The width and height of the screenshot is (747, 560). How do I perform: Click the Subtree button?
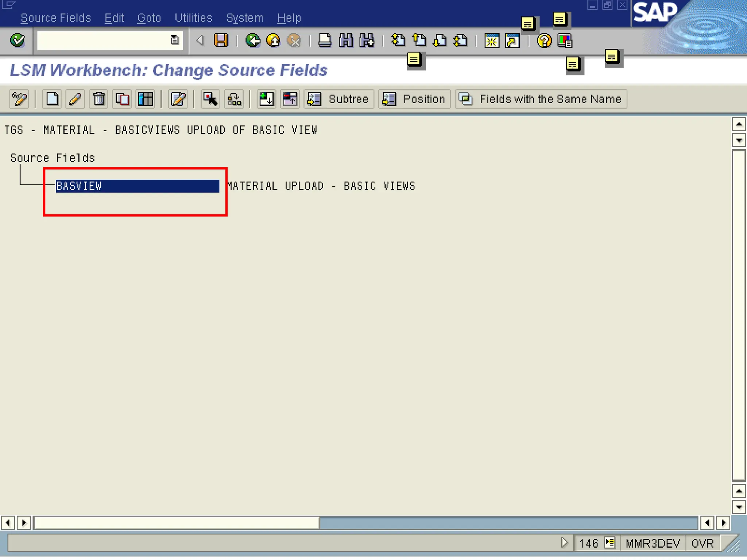coord(339,99)
